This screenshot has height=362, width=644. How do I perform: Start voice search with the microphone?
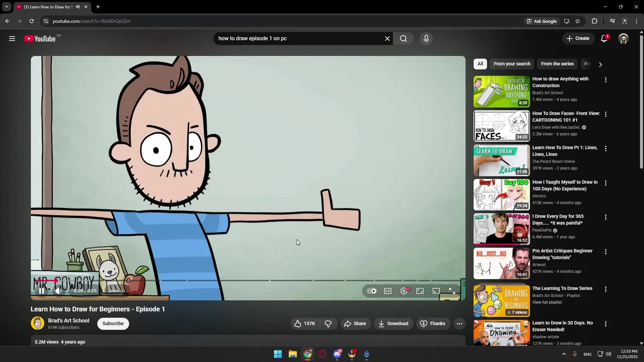[x=426, y=39]
